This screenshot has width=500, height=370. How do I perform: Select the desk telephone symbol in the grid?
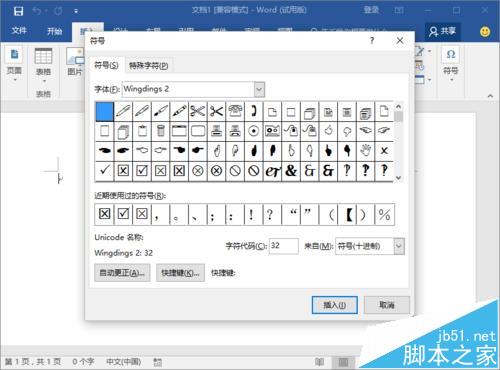(235, 111)
